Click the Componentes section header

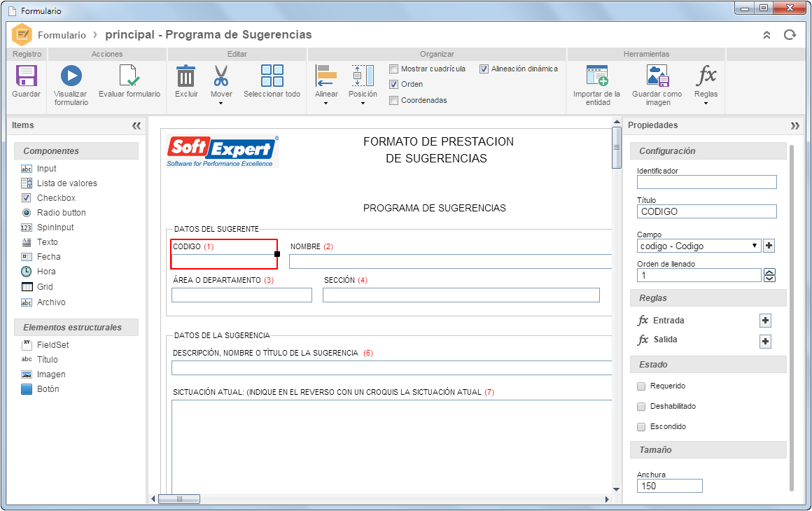pos(76,151)
